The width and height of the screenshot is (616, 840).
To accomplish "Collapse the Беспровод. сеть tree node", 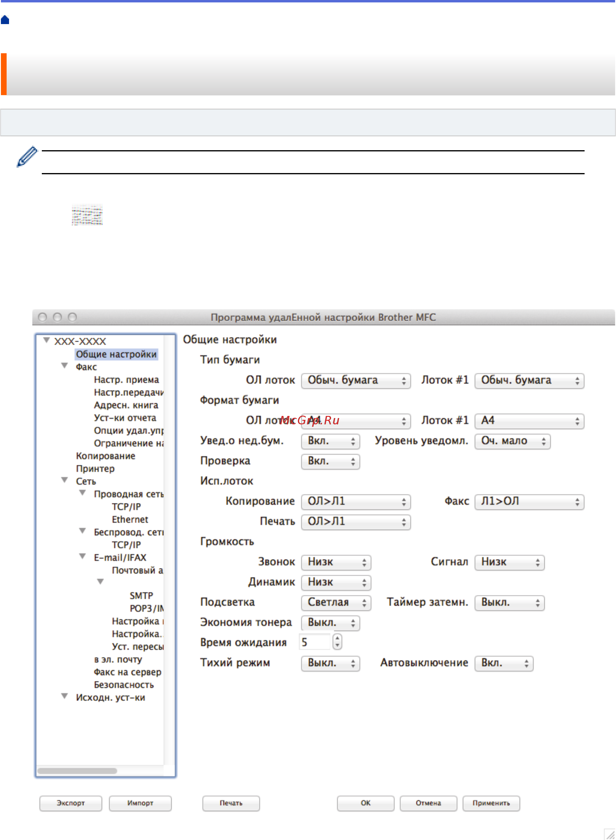I will pyautogui.click(x=82, y=531).
